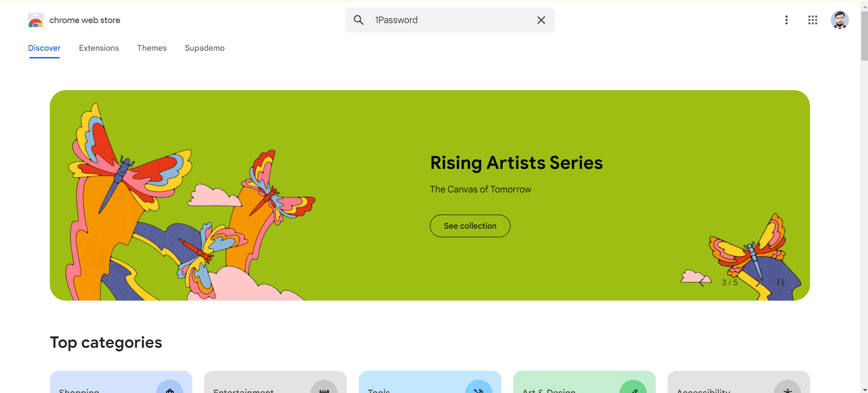Click the Rising Artists Series banner heading

pyautogui.click(x=516, y=163)
